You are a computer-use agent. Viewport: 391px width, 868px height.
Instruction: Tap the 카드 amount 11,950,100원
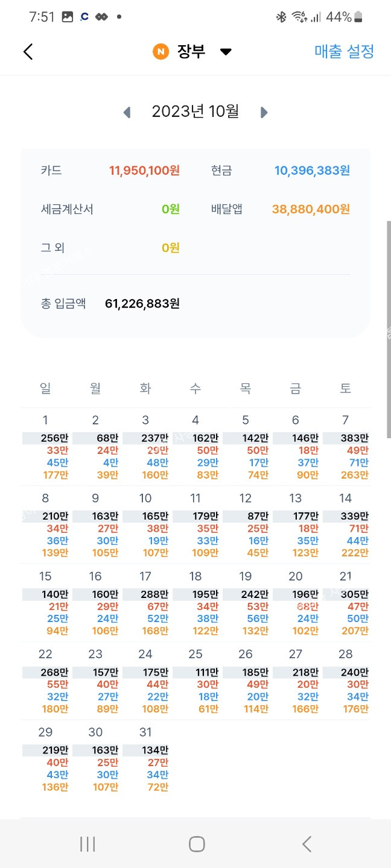coord(144,171)
